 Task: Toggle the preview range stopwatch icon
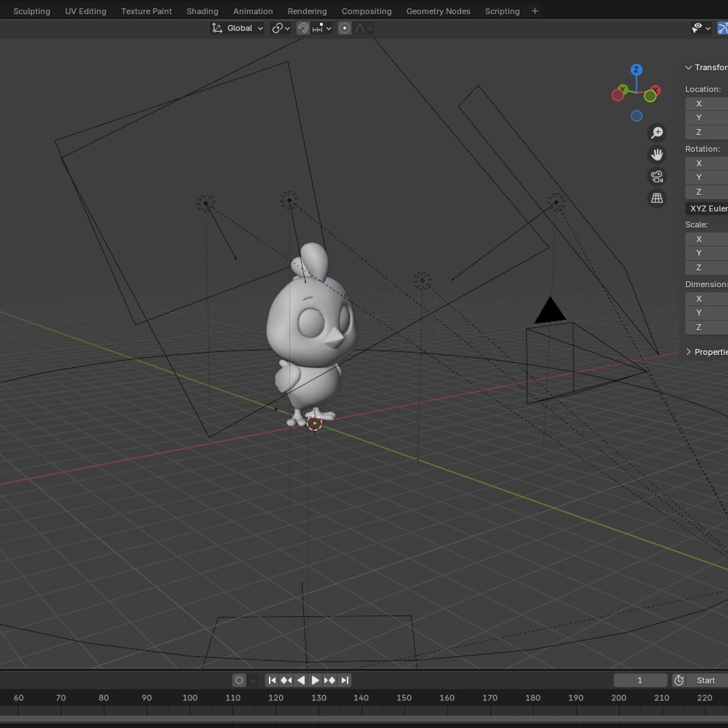tap(679, 680)
